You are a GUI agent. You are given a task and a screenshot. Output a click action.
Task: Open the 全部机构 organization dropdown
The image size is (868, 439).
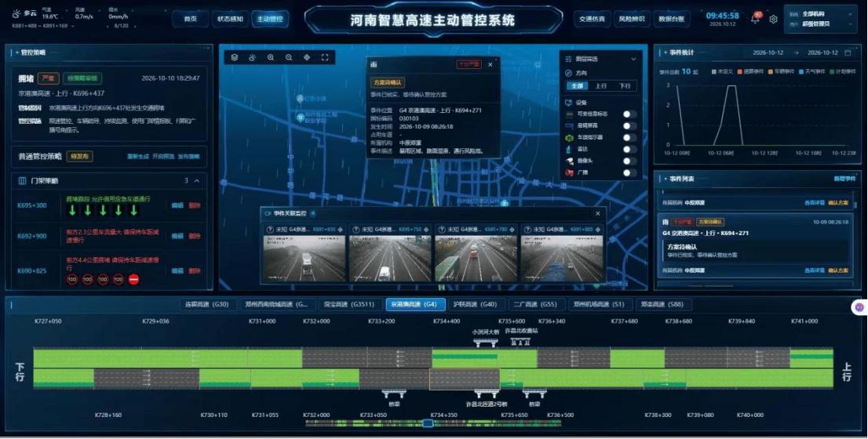820,14
